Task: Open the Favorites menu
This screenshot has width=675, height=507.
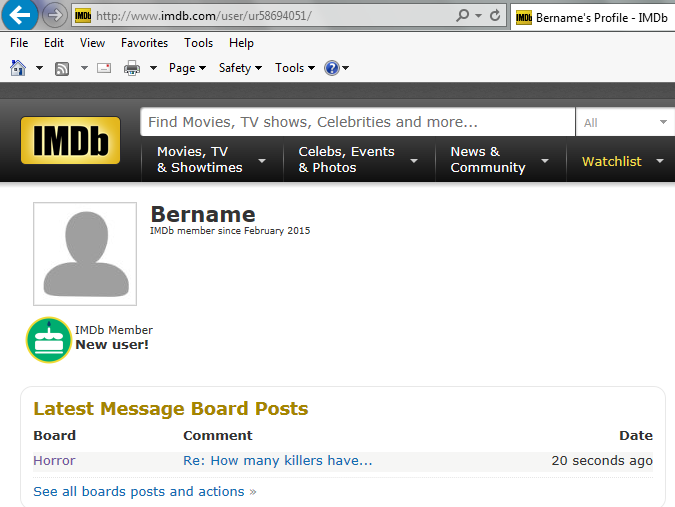Action: pyautogui.click(x=144, y=43)
